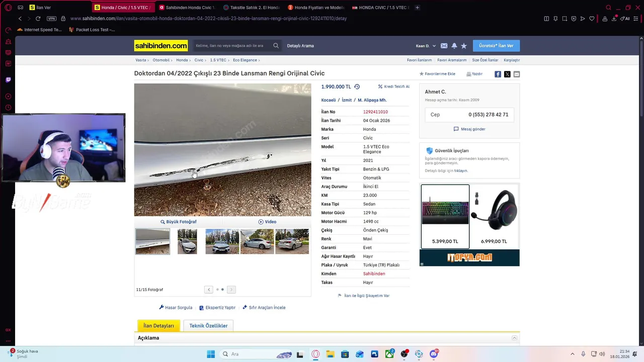
Task: Open the browser heart bookmark icon
Action: tap(592, 19)
